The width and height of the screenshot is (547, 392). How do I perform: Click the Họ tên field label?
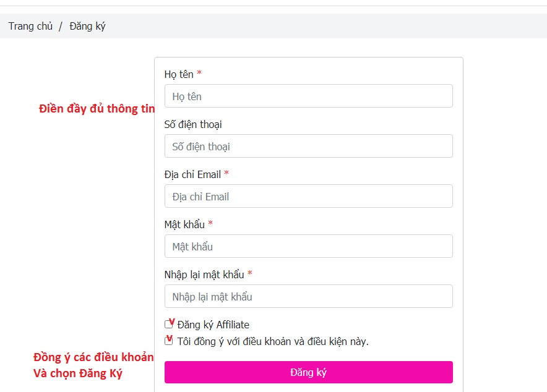click(x=179, y=74)
